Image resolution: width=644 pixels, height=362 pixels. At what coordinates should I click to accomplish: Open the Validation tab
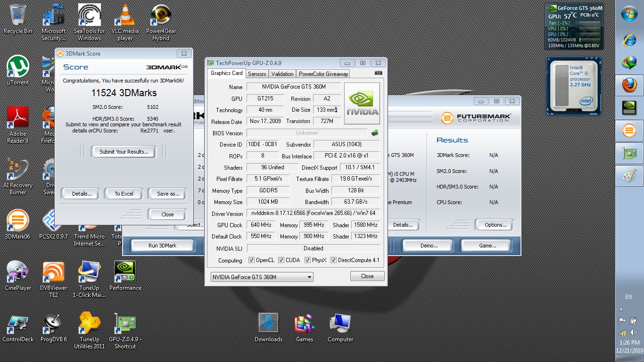click(282, 74)
